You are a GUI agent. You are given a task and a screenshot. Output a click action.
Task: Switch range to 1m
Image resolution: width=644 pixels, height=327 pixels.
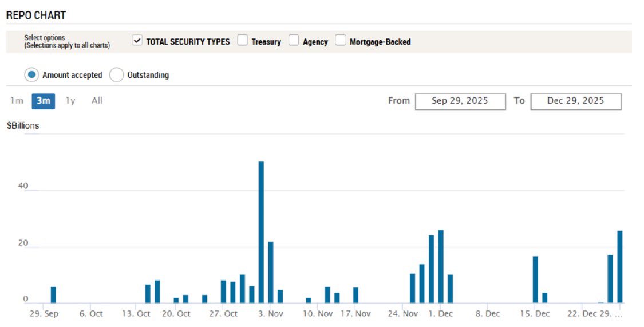pyautogui.click(x=17, y=101)
